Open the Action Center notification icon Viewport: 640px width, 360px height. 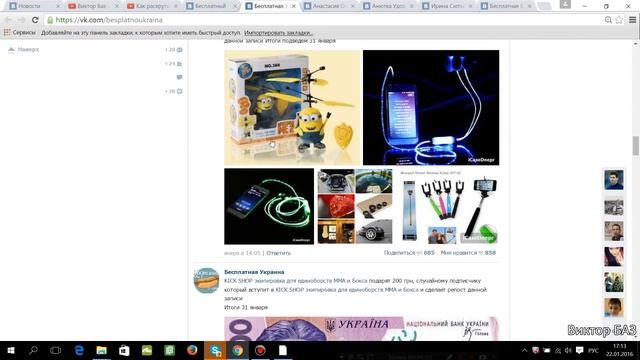pos(580,351)
